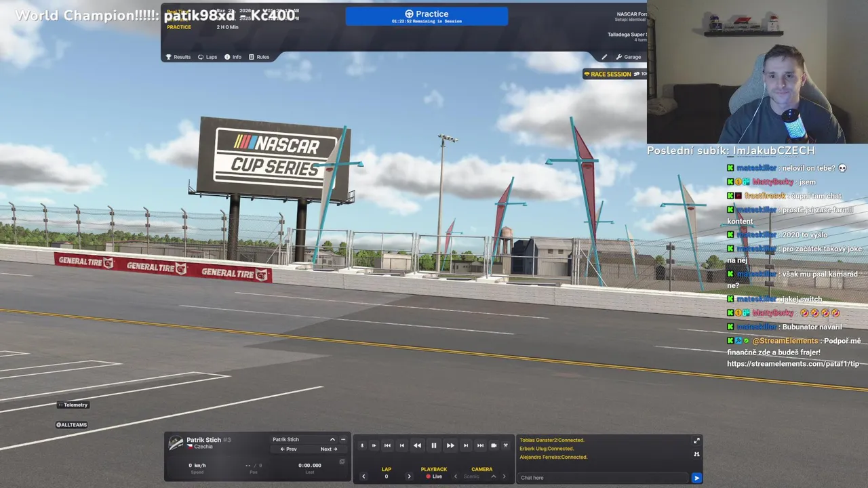
Task: Click the Info circle icon
Action: (x=227, y=57)
